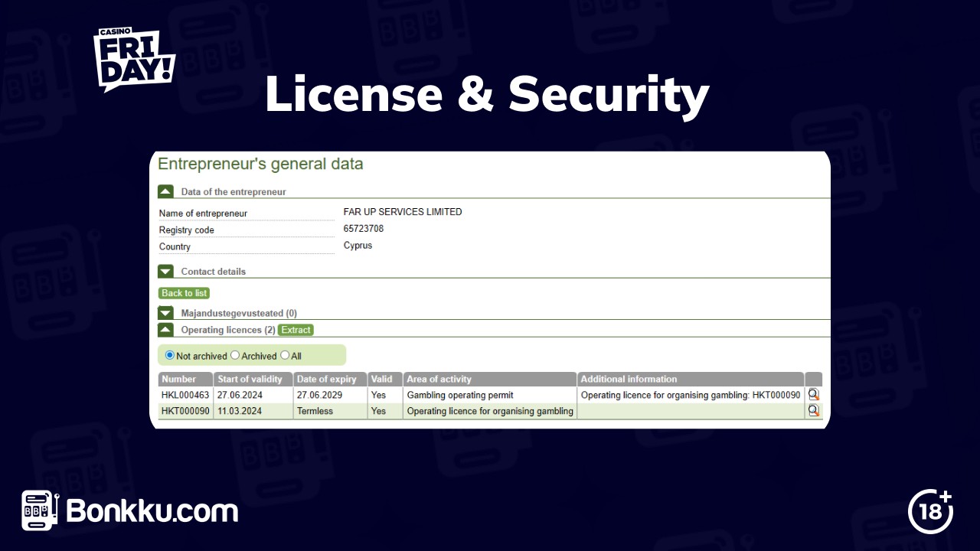The image size is (980, 551).
Task: Click the country value Cyprus
Action: pos(358,246)
